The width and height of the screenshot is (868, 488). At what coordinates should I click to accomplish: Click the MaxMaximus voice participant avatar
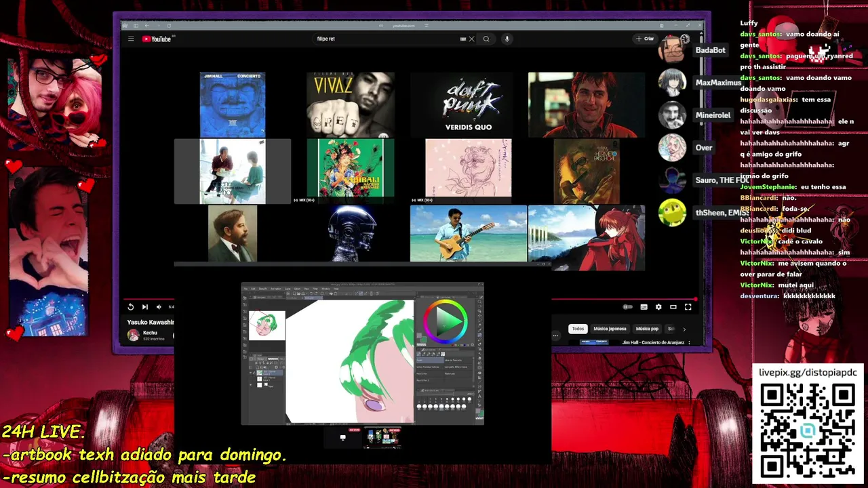click(672, 83)
